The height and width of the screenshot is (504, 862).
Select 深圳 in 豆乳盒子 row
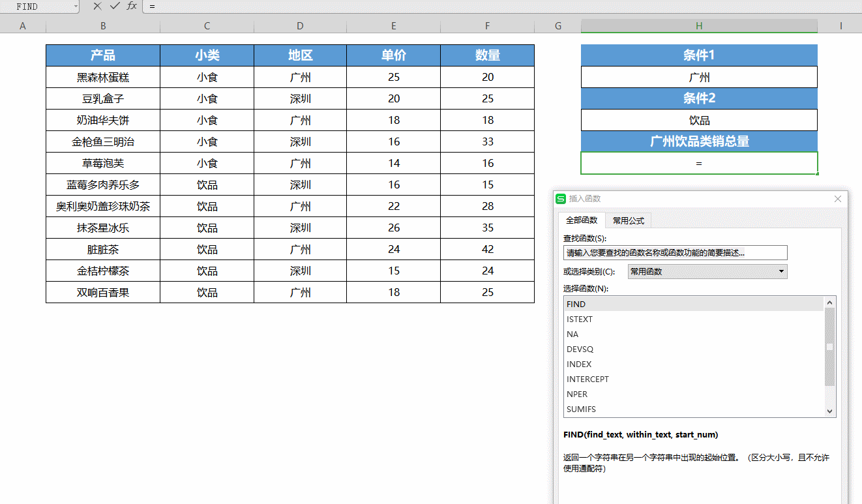(x=300, y=98)
